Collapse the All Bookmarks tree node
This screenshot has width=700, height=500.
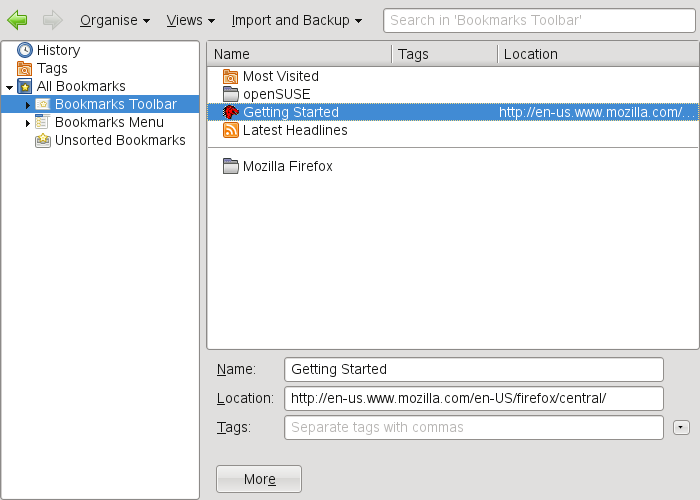coord(9,87)
